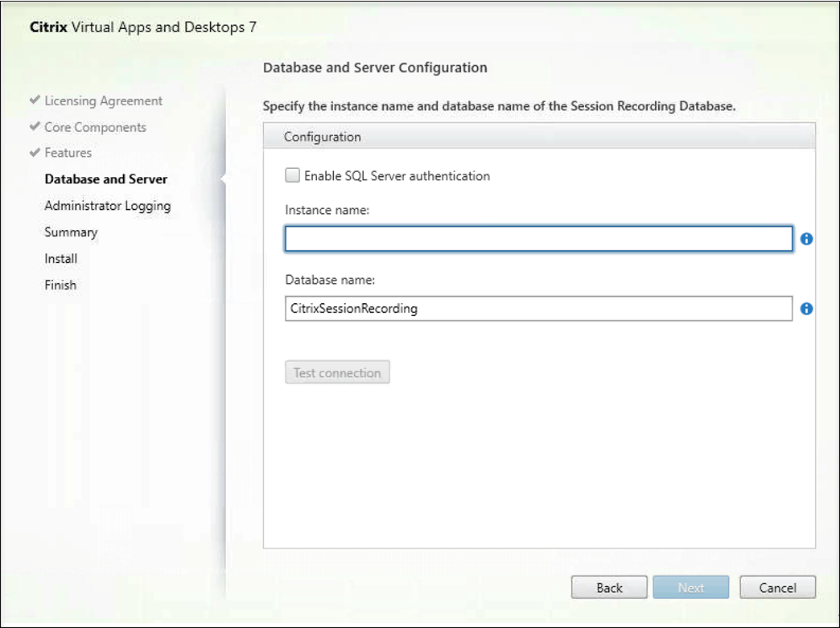840x628 pixels.
Task: Go to the Install step
Action: point(61,258)
